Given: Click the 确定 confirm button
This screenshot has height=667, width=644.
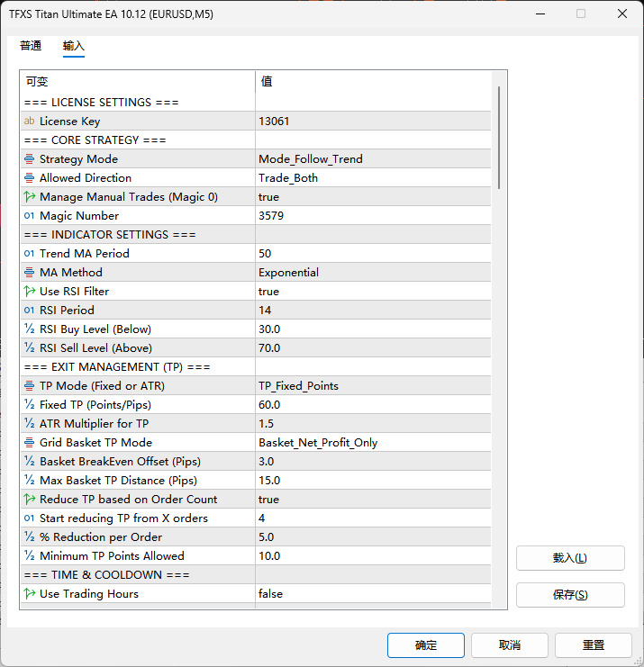Looking at the screenshot, I should point(425,645).
